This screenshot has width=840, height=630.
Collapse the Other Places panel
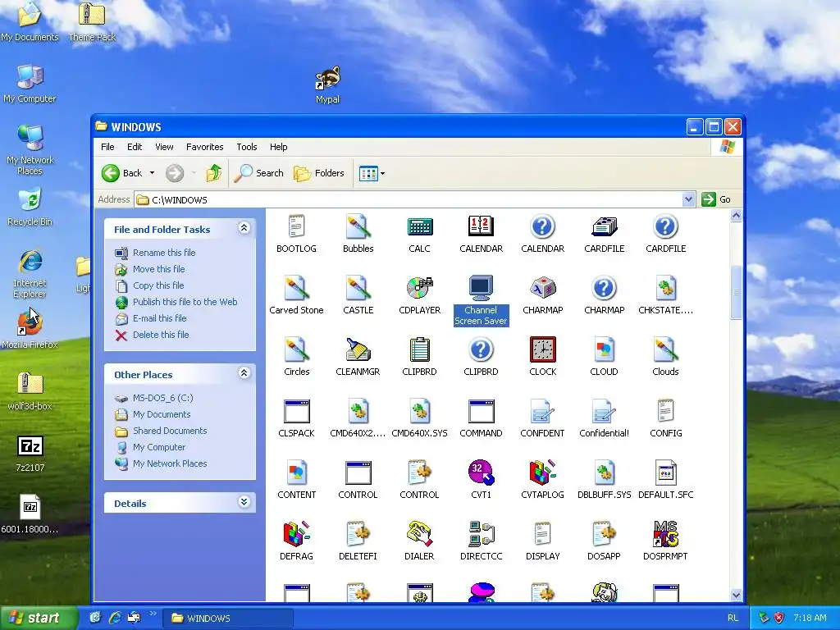point(244,373)
